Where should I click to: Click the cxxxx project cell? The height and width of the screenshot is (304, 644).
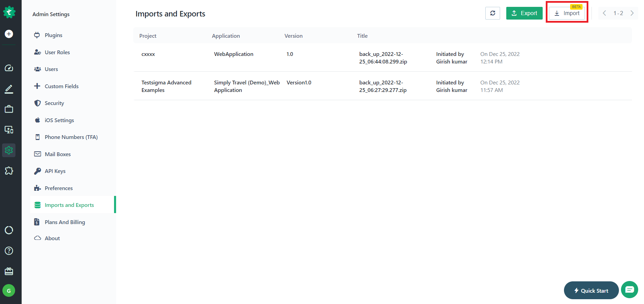(x=148, y=54)
